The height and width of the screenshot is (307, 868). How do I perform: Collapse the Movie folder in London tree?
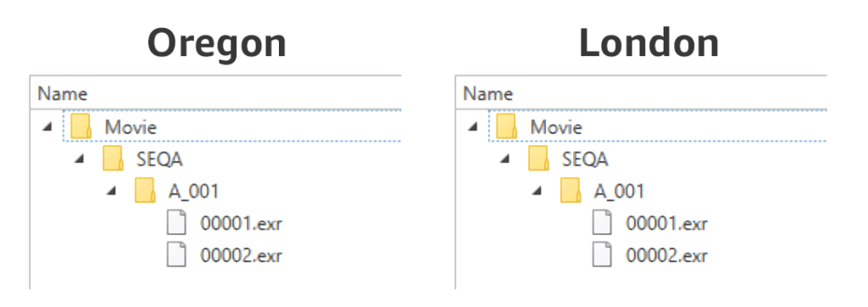pos(473,127)
